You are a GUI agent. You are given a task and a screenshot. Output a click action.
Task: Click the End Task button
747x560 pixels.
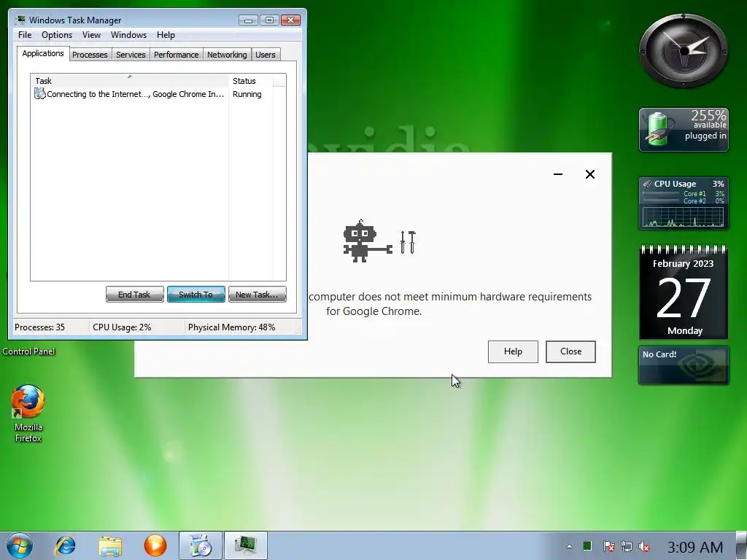point(134,295)
